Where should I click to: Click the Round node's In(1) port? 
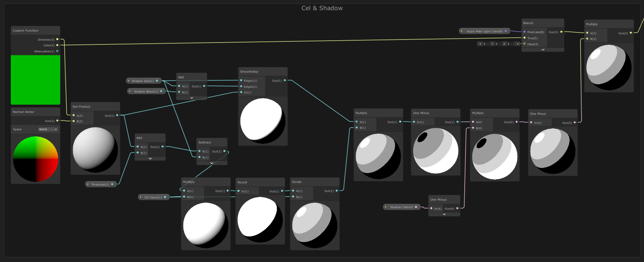click(238, 191)
